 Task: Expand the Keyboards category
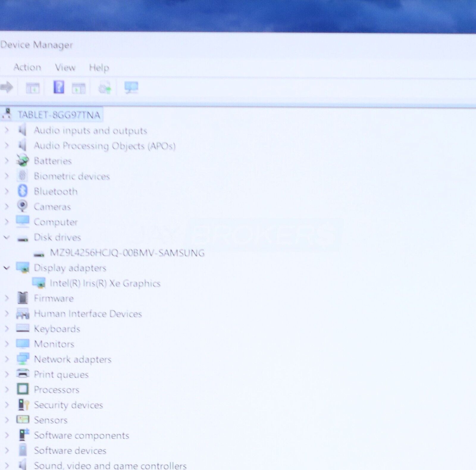7,328
